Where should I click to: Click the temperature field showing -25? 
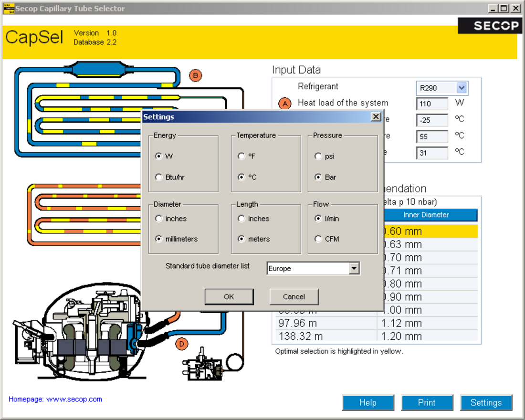tap(432, 120)
